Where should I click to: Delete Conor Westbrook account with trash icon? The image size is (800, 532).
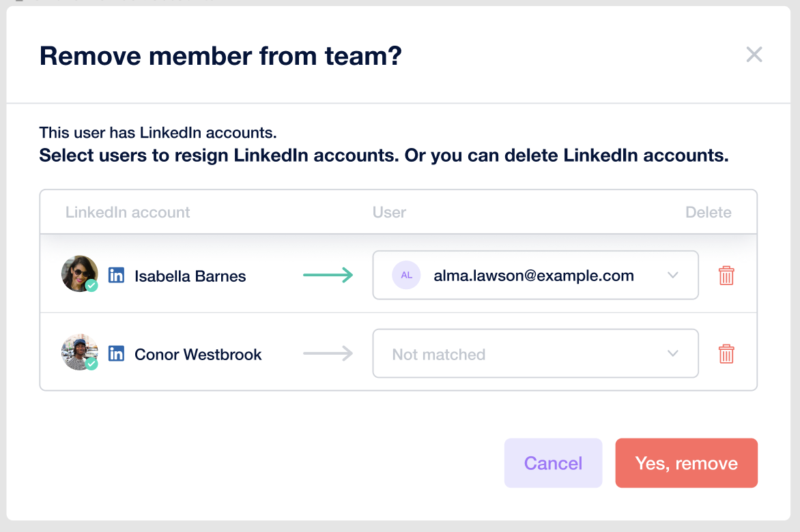(x=726, y=354)
